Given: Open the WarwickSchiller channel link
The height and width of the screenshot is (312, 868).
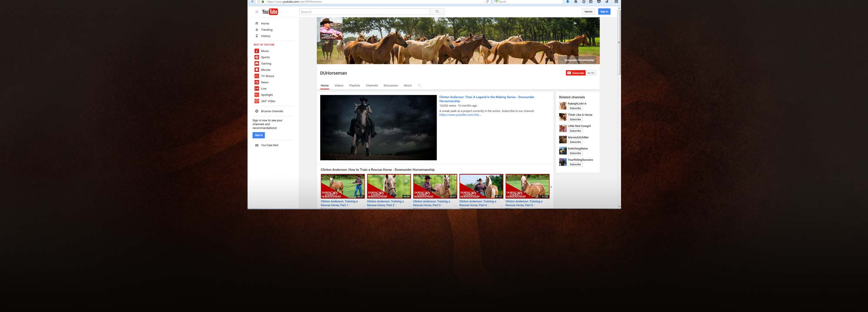Looking at the screenshot, I should tap(578, 137).
